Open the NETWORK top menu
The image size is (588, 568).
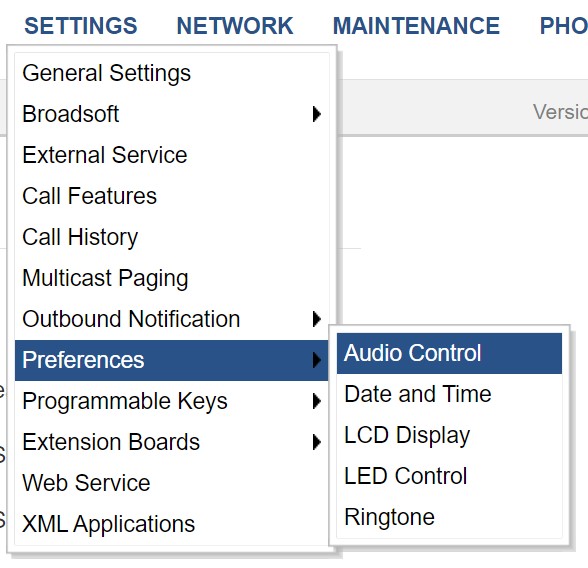[235, 26]
